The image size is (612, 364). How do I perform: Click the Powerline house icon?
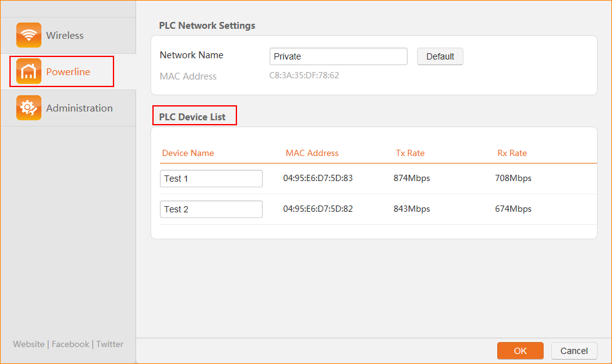(x=29, y=71)
